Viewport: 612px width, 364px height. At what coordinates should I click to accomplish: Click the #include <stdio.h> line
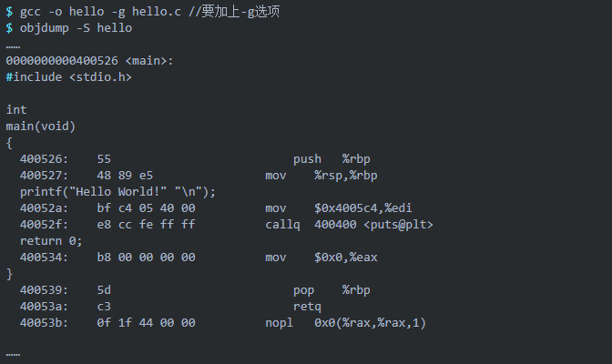click(68, 76)
